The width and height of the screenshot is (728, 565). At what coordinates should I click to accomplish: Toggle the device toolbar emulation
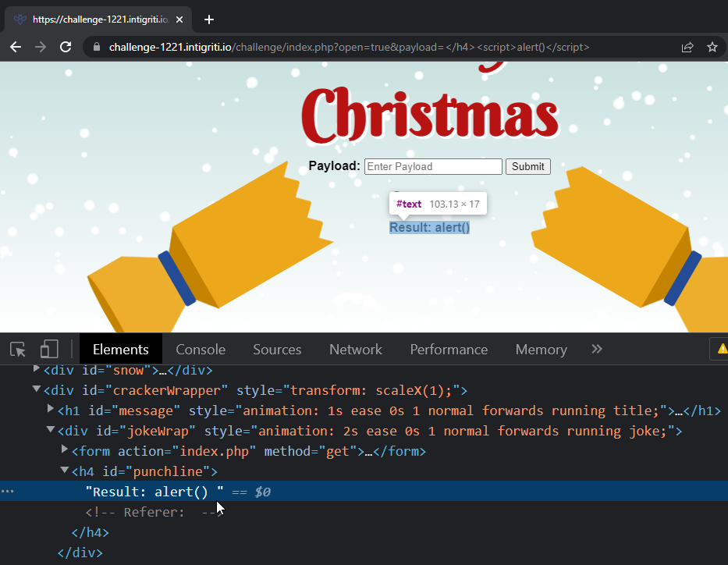tap(50, 349)
